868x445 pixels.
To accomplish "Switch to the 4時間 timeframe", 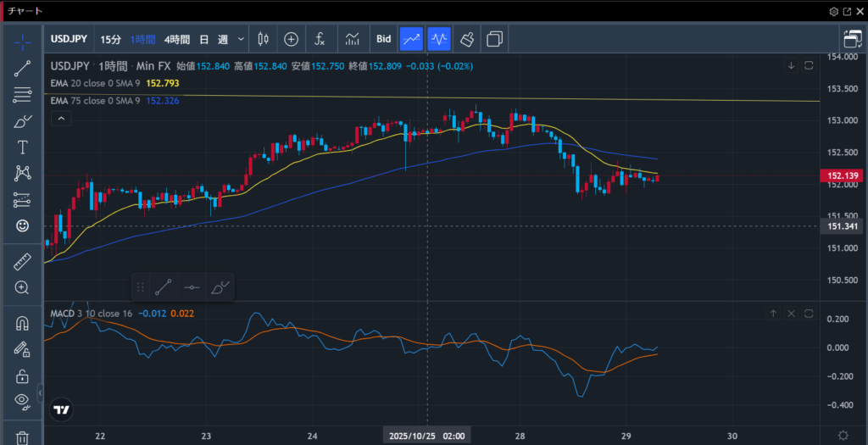I will (177, 39).
